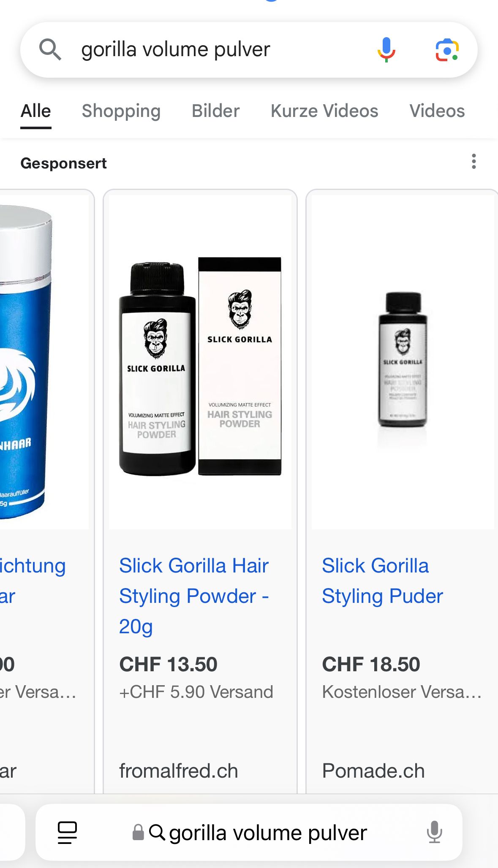Switch to the Bilder tab
Viewport: 498px width, 868px height.
pos(216,111)
